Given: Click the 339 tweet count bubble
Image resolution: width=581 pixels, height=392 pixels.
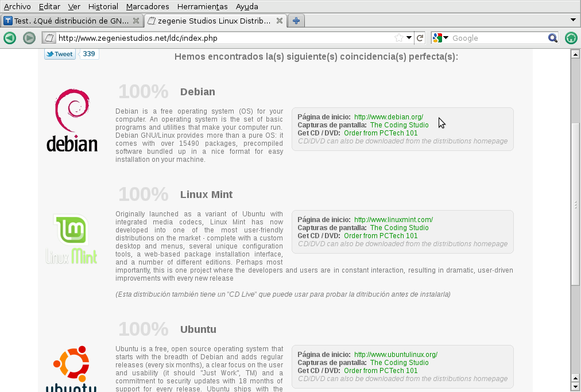Looking at the screenshot, I should [89, 54].
